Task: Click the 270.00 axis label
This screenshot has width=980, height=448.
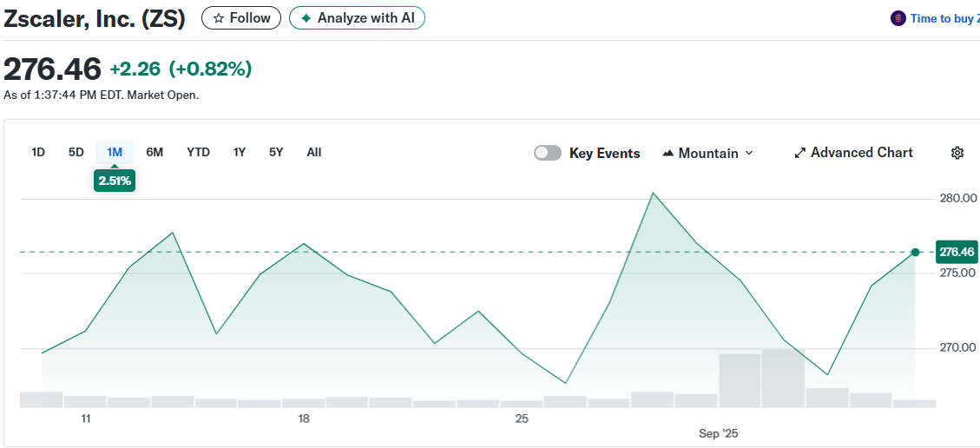Action: pos(958,347)
